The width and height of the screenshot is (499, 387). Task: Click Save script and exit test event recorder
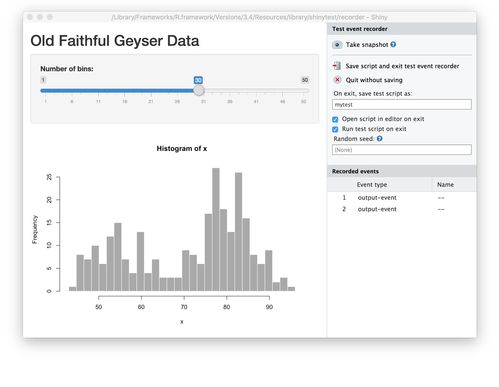pos(402,66)
